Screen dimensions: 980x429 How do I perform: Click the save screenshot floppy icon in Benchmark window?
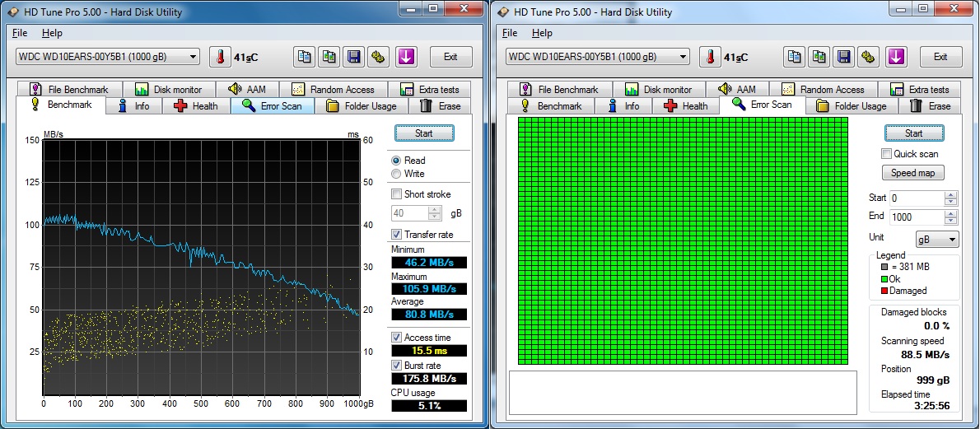pos(354,57)
